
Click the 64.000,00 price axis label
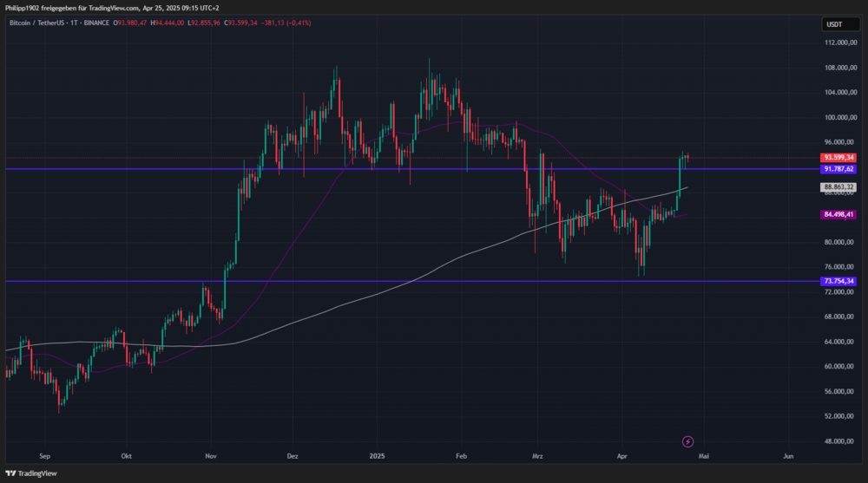pyautogui.click(x=840, y=342)
